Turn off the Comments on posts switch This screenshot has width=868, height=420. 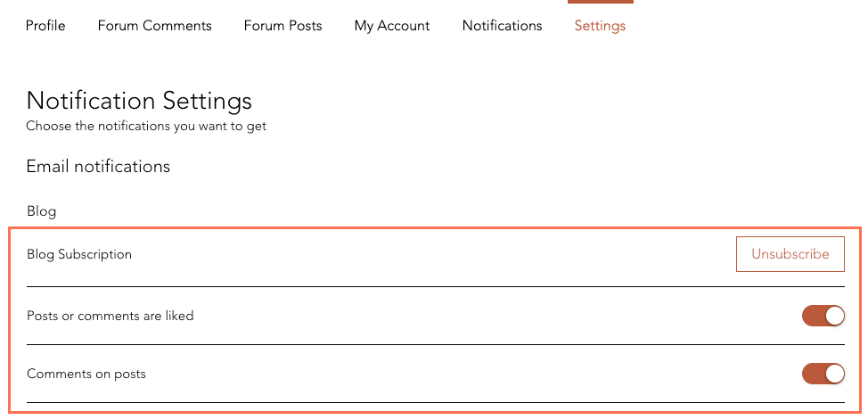pyautogui.click(x=823, y=374)
